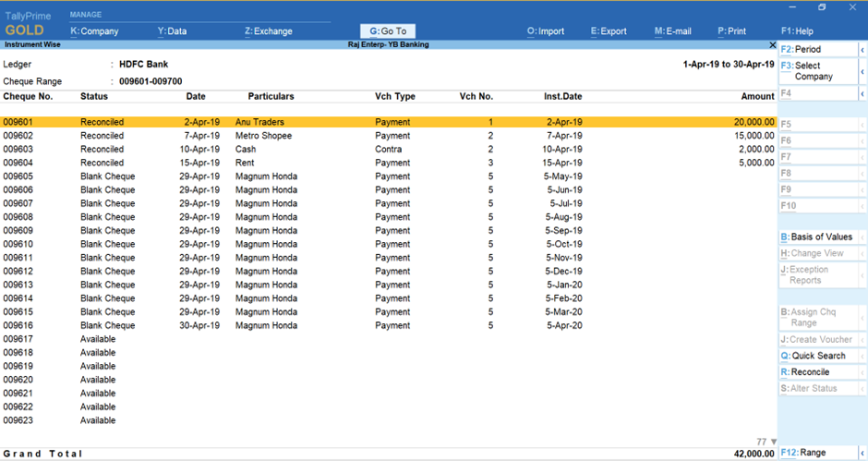Expand the chevron beside F2:Period
868x461 pixels.
click(862, 49)
